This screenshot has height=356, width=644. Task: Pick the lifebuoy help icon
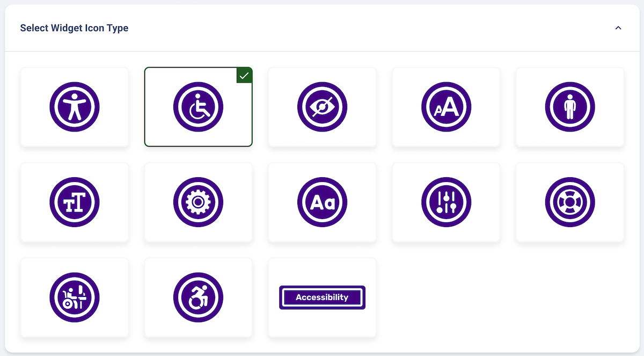[x=570, y=202]
